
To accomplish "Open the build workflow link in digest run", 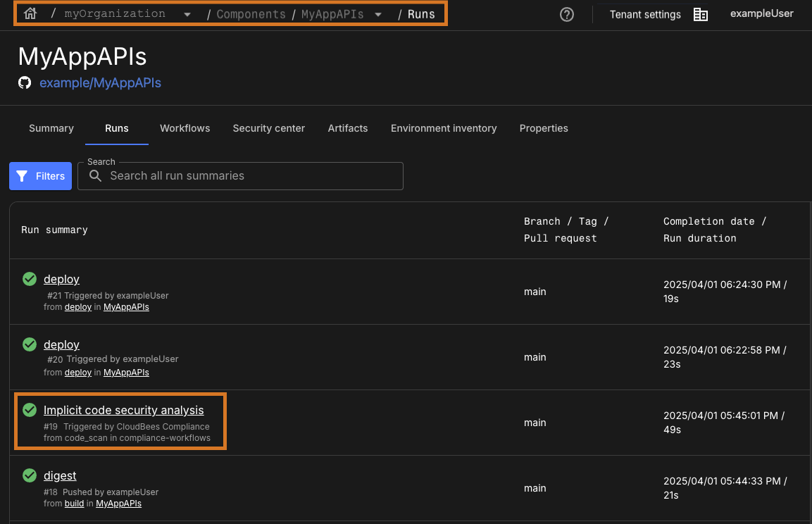I will coord(74,504).
